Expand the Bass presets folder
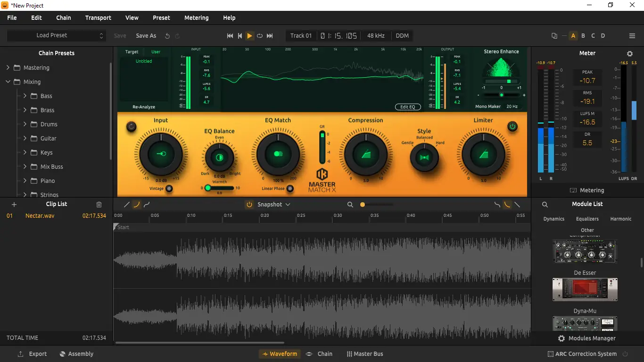This screenshot has height=362, width=644. click(x=25, y=96)
